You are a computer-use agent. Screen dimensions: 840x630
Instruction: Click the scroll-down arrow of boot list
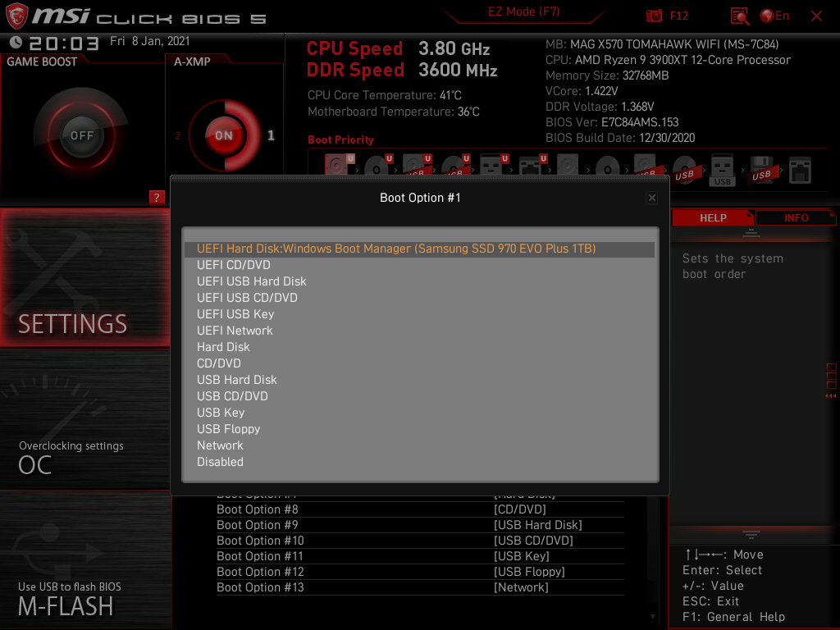pos(652,617)
